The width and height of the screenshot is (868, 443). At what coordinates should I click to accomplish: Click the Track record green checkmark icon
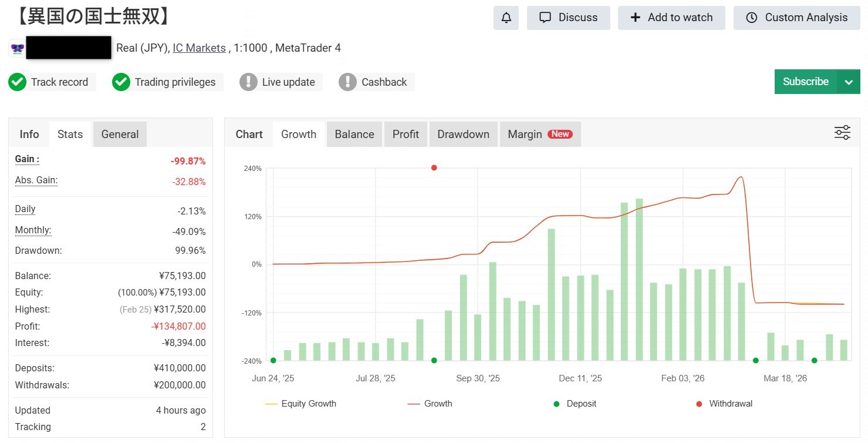pyautogui.click(x=18, y=82)
